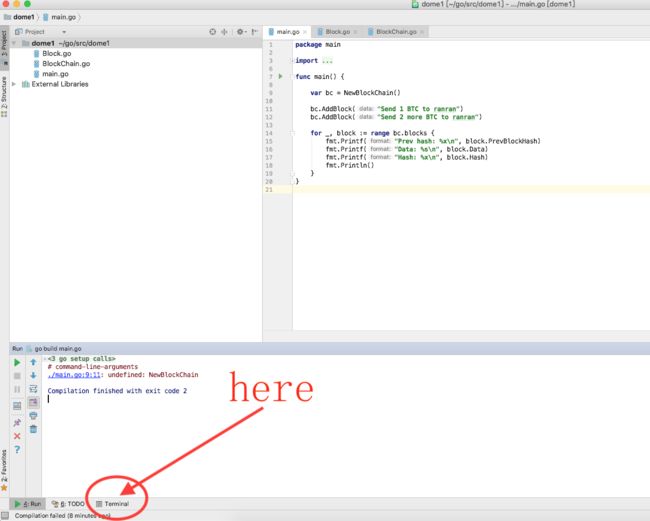Screen dimensions: 650x521
Task: Click the 'Compilation failed' status bar message
Action: click(63, 516)
